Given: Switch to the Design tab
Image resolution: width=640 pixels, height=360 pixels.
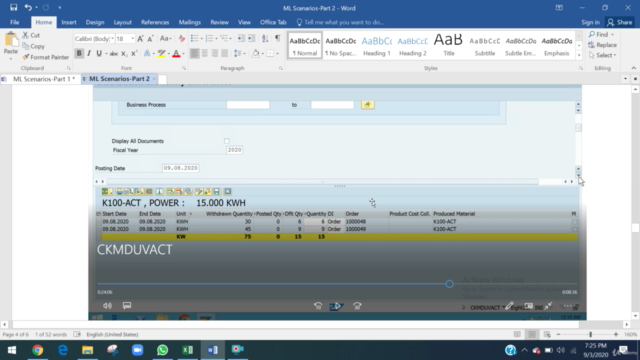Looking at the screenshot, I should [95, 22].
